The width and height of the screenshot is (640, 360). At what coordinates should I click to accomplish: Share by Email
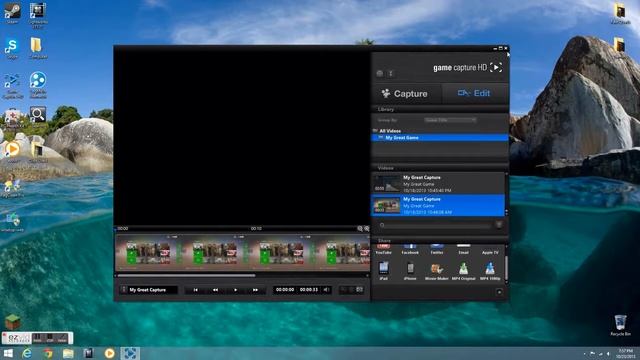pyautogui.click(x=463, y=249)
